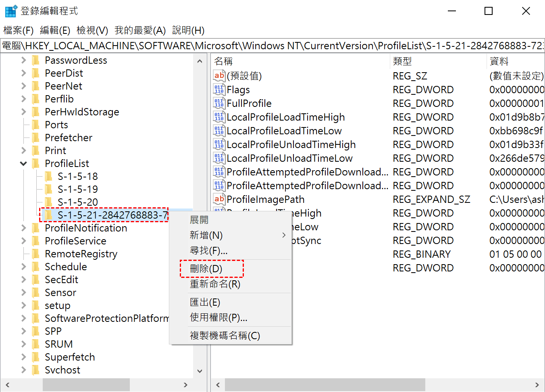
Task: Click the S-1-5-19 folder icon
Action: [49, 190]
